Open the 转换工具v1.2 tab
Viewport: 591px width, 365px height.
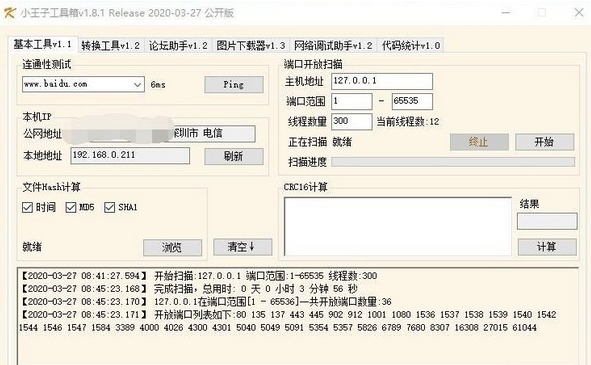(x=111, y=46)
